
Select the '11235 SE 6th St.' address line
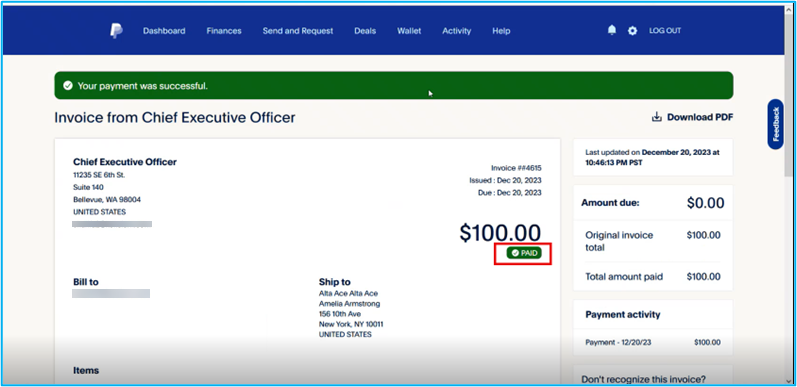point(99,175)
